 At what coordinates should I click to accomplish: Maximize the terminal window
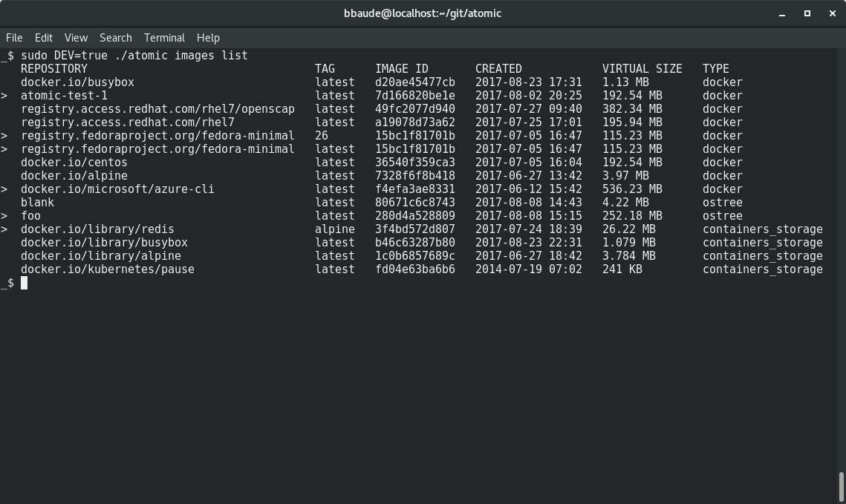pos(807,13)
